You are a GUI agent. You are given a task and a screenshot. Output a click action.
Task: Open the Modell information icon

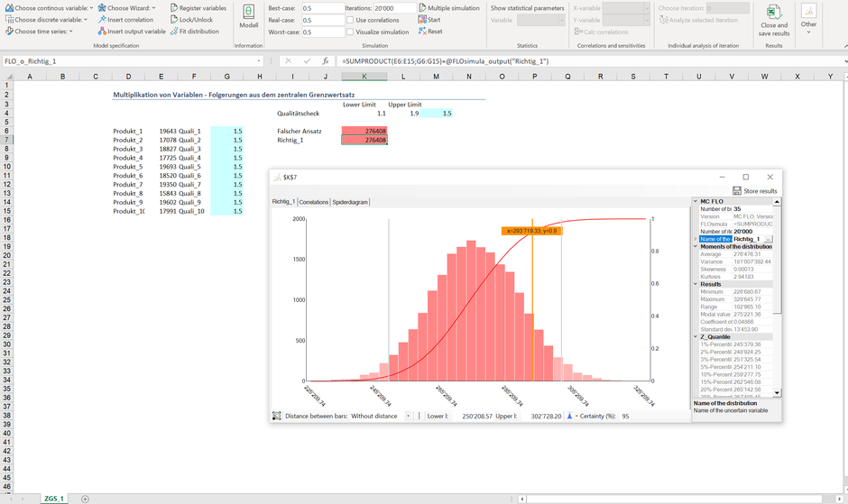248,13
